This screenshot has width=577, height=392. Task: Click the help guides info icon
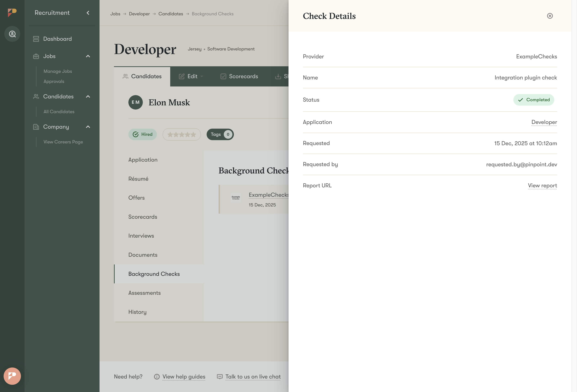157,377
